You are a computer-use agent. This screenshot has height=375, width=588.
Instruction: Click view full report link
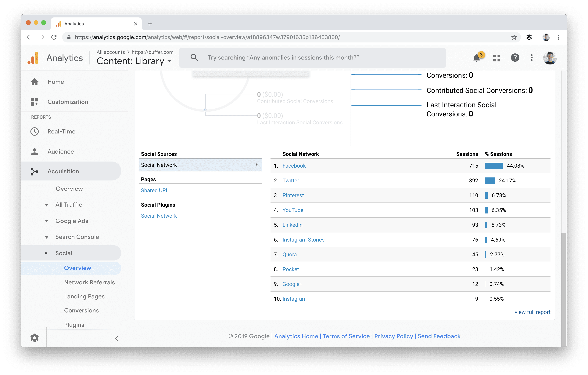(x=532, y=312)
